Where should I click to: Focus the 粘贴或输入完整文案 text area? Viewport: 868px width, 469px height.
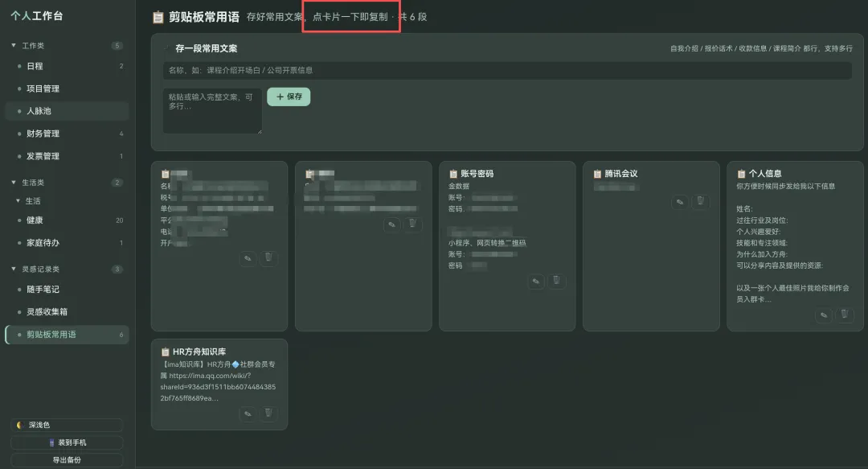coord(212,111)
